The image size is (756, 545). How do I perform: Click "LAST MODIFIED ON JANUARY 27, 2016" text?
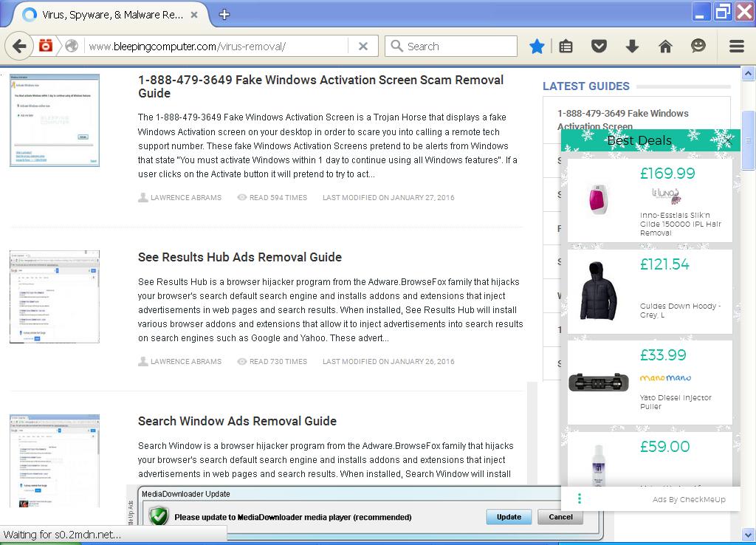click(x=388, y=197)
